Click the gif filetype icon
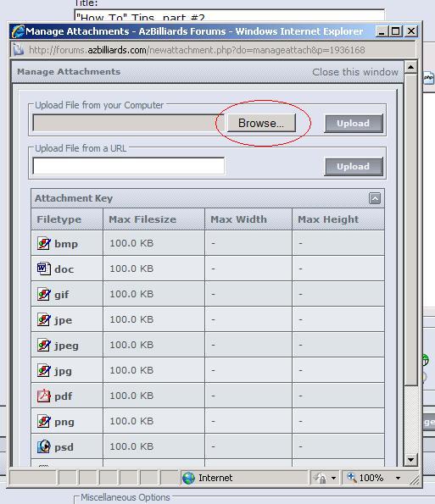The image size is (435, 504). pos(44,294)
